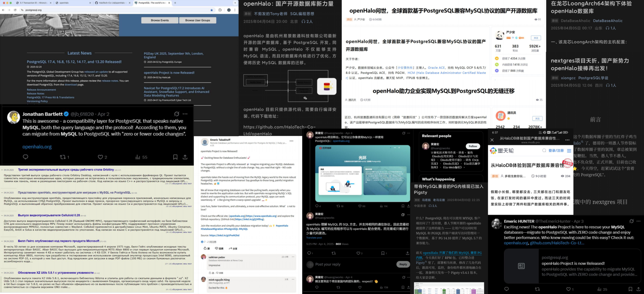Viewport: 644px width, 294px height.
Task: Repost Jonathan Bartlett's tweet
Action: coord(63,157)
